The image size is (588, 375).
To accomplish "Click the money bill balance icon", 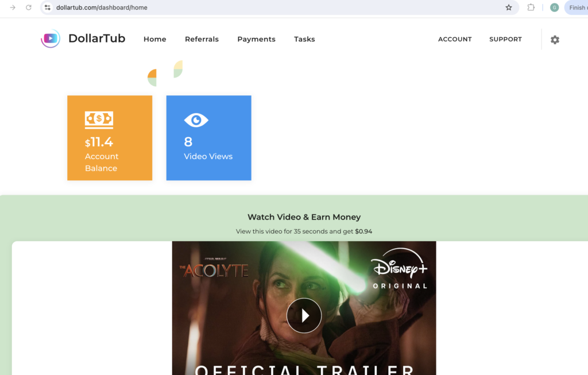I will (x=99, y=120).
